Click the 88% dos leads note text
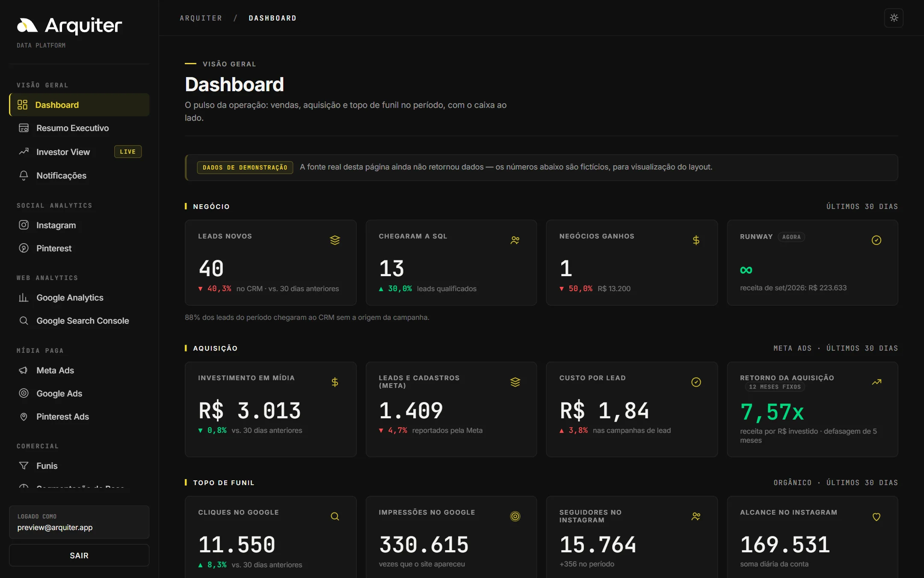 pos(307,317)
